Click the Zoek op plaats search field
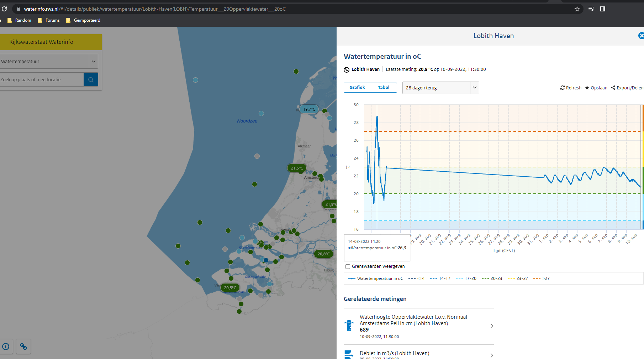The width and height of the screenshot is (644, 359). pos(41,79)
